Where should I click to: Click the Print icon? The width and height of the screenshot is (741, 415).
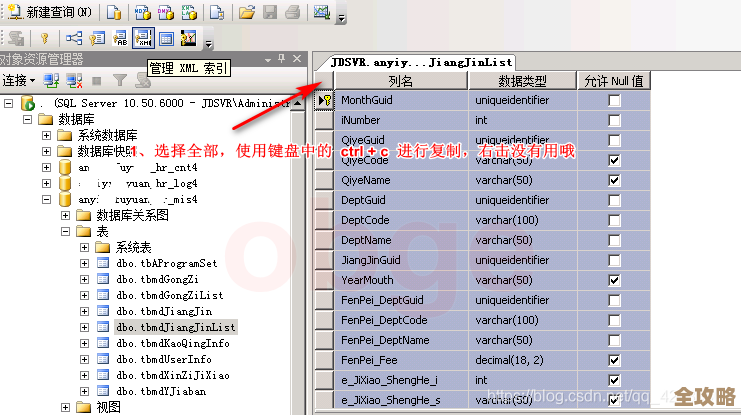[293, 12]
